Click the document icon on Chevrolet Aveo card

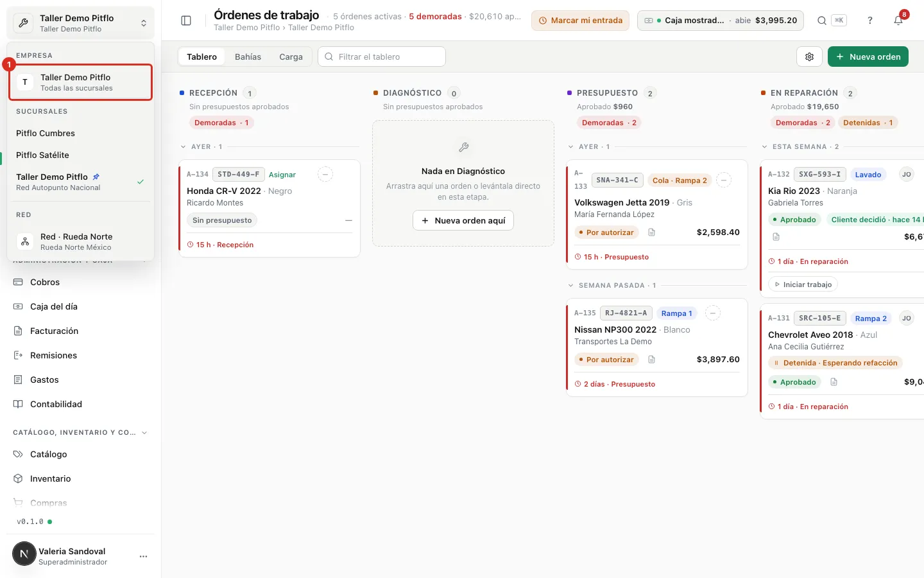[x=834, y=382]
